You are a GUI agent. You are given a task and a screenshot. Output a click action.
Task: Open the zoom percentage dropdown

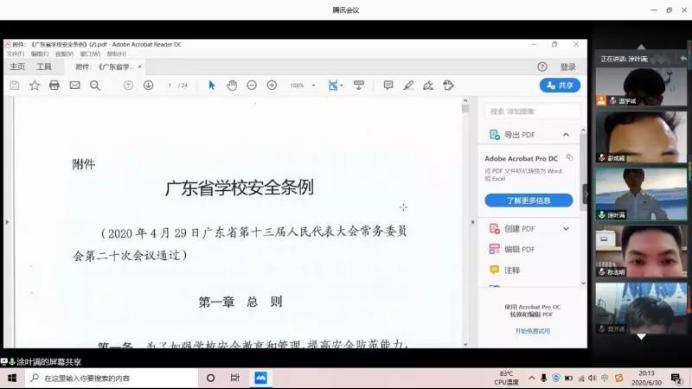coord(314,86)
